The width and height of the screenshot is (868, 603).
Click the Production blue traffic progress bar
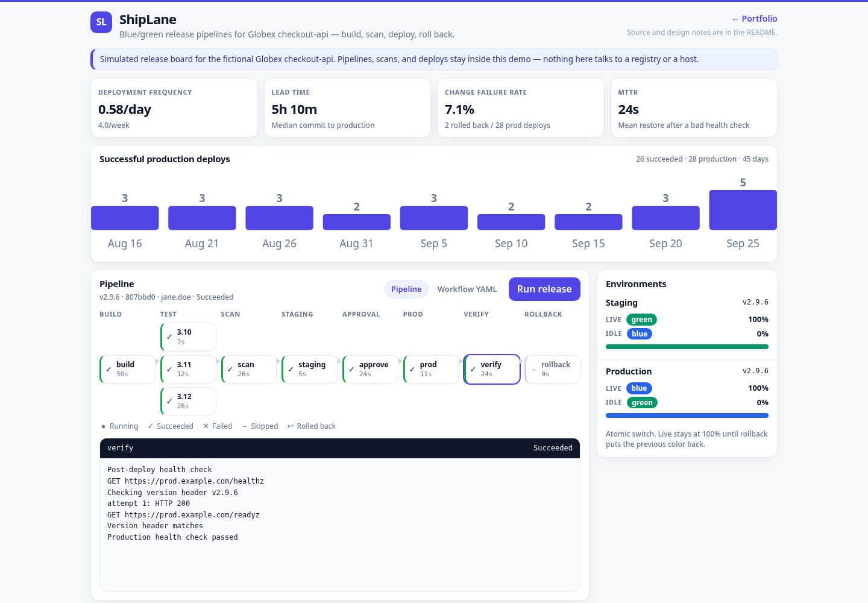tap(687, 415)
